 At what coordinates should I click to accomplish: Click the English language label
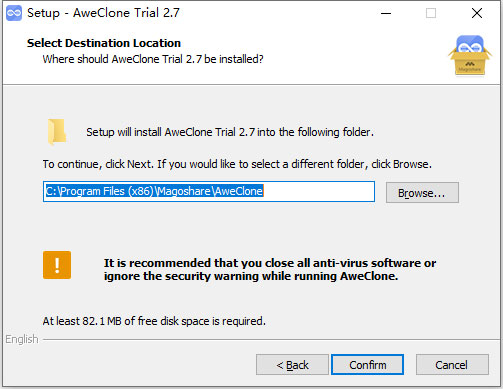click(x=22, y=339)
